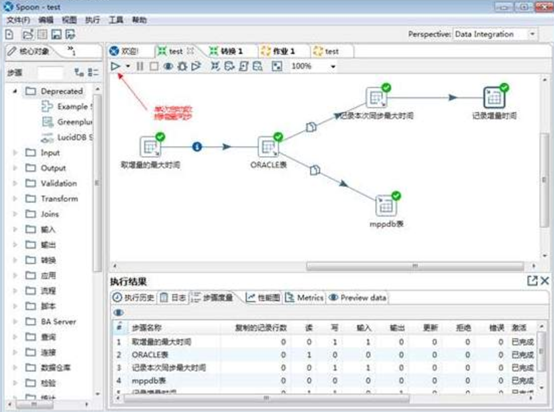Select the Example step under Deprecated

[x=67, y=106]
